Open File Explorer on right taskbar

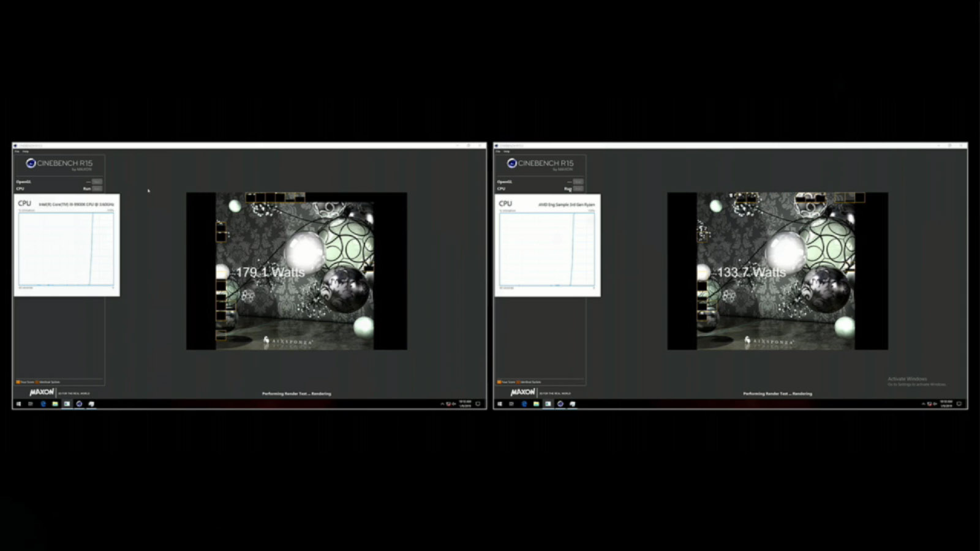(x=536, y=404)
